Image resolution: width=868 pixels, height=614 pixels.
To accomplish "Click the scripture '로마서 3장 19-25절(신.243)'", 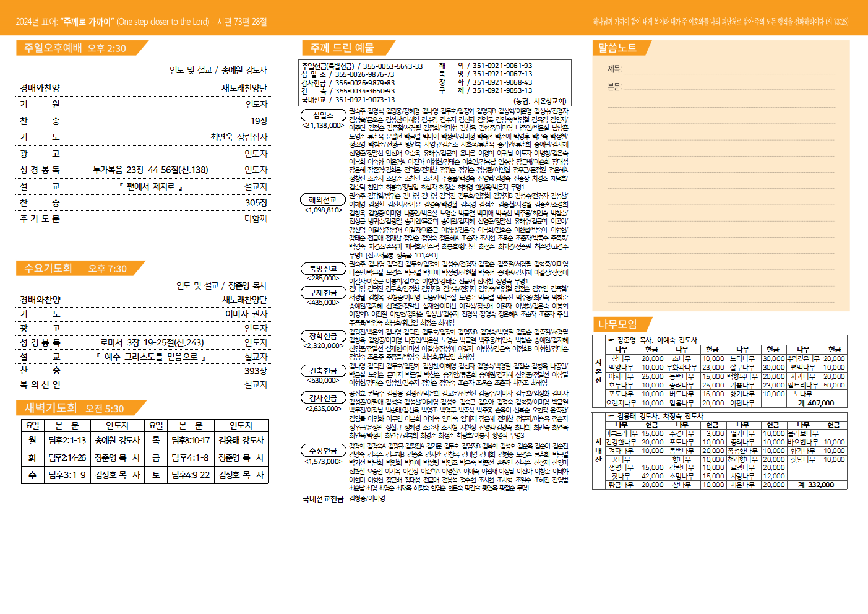I will point(152,342).
